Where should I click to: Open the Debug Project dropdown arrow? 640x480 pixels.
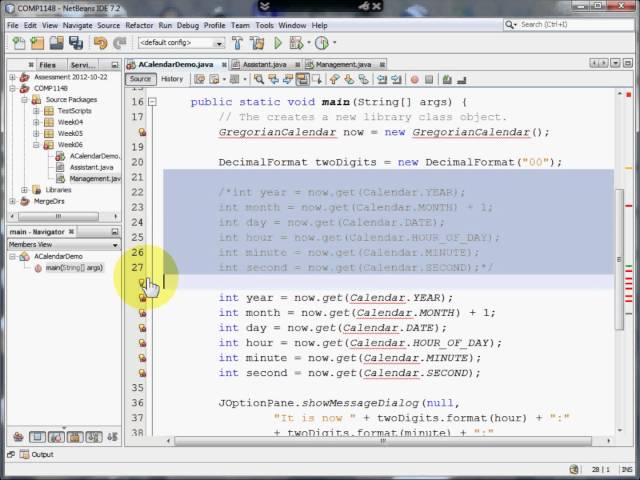309,42
